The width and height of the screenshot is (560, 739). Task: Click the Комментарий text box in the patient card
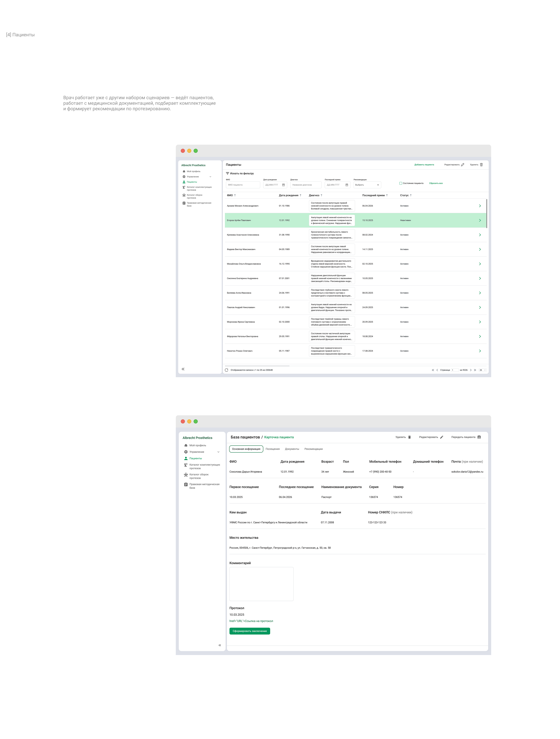point(261,584)
